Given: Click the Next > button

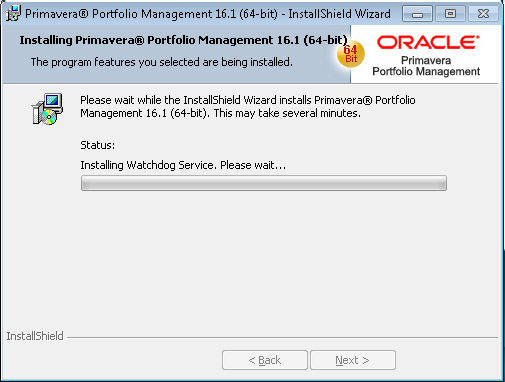Looking at the screenshot, I should coord(353,360).
